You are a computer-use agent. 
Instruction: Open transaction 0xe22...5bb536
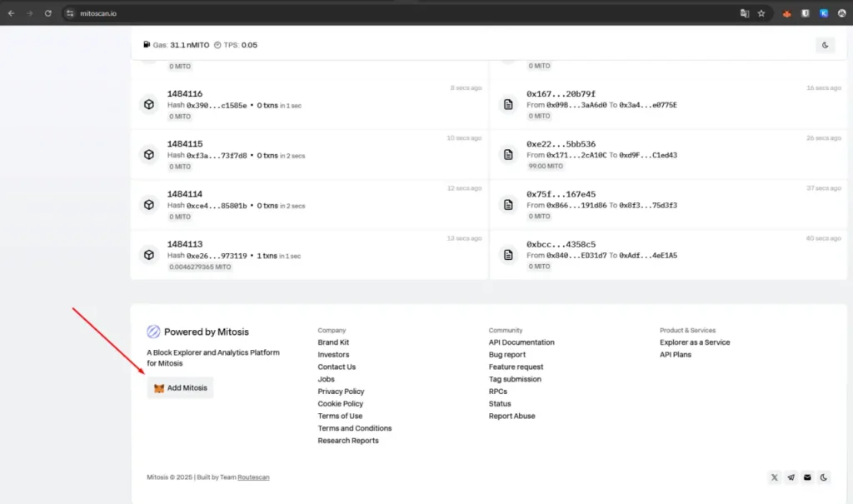561,143
